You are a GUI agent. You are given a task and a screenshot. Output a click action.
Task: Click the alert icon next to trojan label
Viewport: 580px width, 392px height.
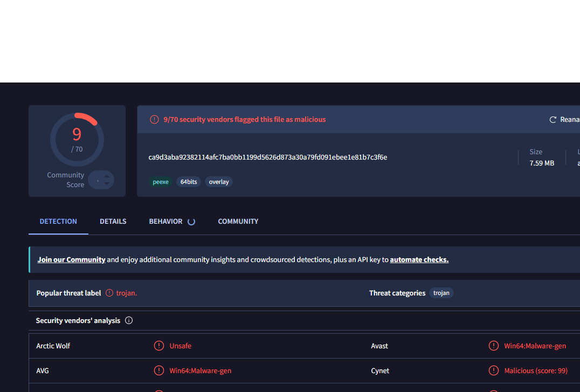point(109,293)
